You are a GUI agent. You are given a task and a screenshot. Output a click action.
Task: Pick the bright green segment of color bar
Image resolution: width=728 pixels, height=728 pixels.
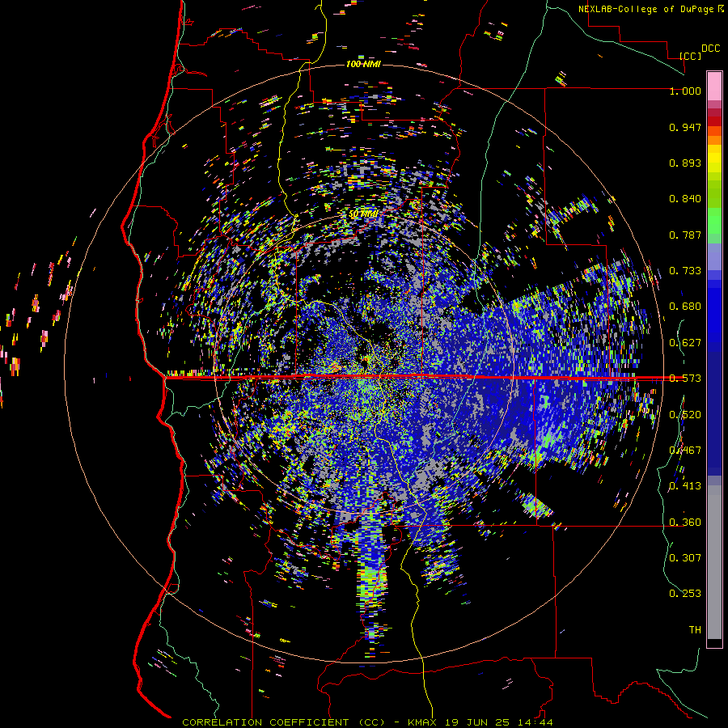pyautogui.click(x=714, y=221)
